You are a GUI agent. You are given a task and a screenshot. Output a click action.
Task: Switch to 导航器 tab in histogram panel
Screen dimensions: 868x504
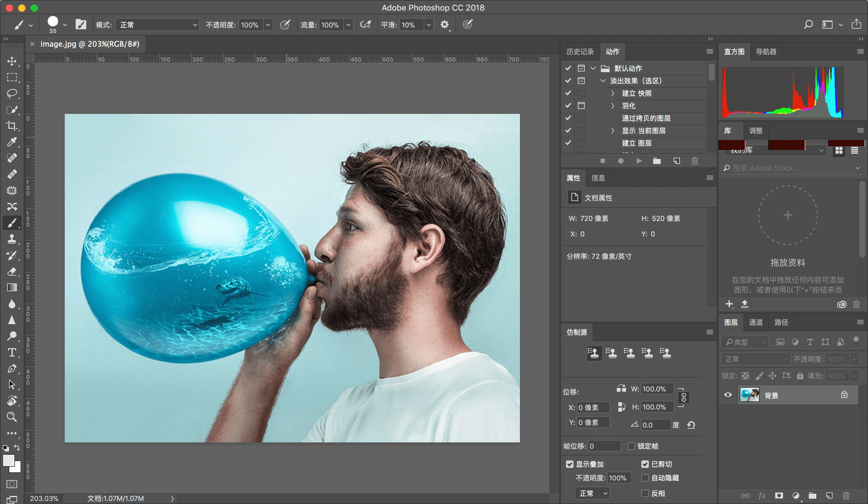767,52
